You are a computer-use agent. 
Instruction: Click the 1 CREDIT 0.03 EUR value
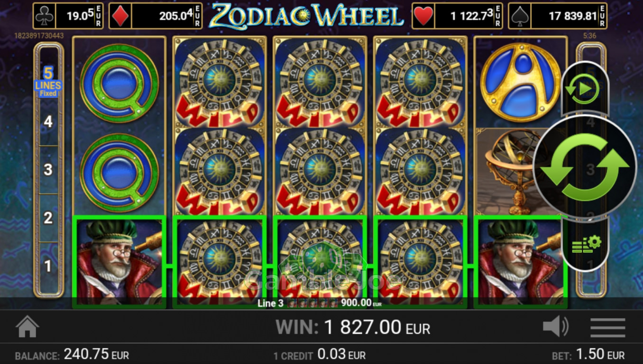[x=320, y=355]
